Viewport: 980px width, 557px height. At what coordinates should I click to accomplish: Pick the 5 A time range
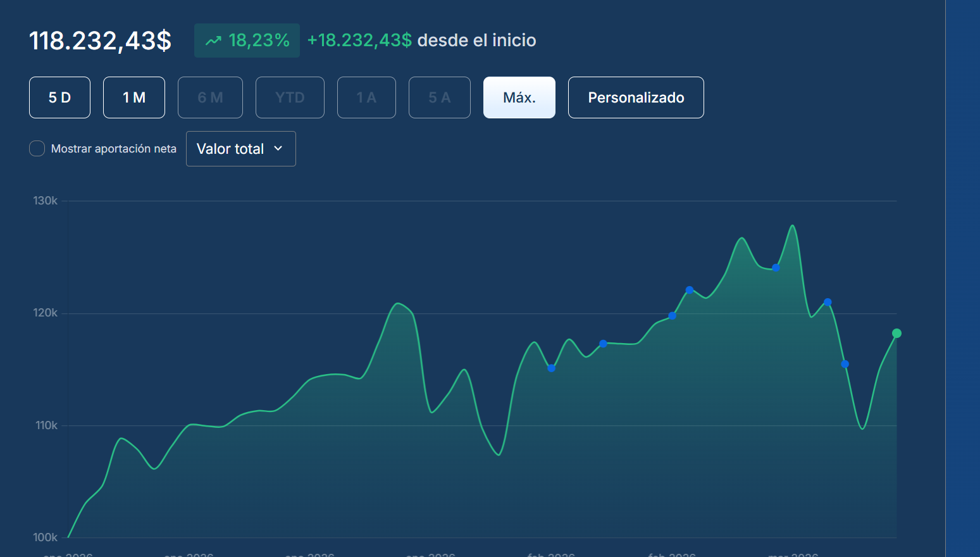coord(440,97)
